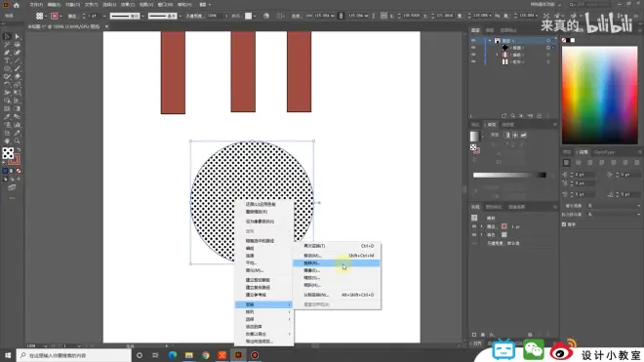Choose 镜像 Reflect in Transform submenu
The height and width of the screenshot is (362, 644).
(337, 270)
